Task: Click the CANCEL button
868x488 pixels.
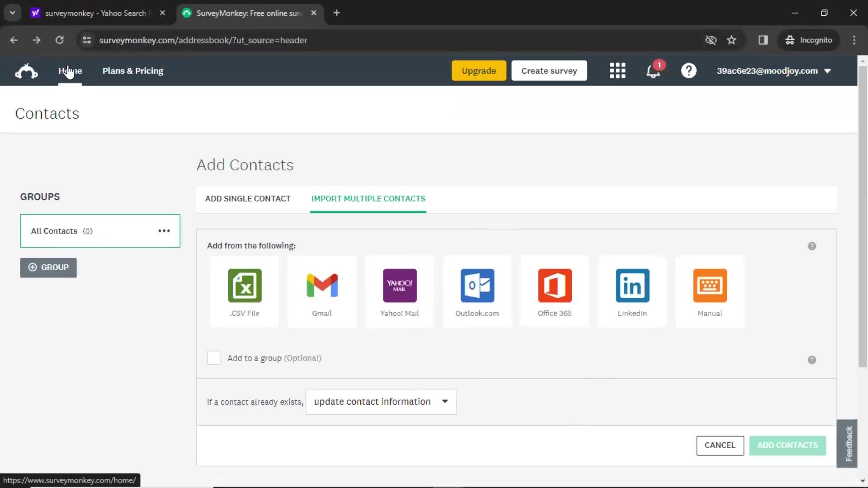Action: tap(720, 446)
